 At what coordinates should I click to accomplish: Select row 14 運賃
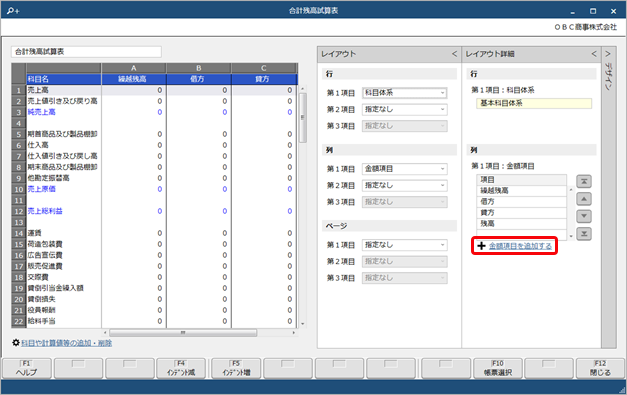(x=64, y=233)
